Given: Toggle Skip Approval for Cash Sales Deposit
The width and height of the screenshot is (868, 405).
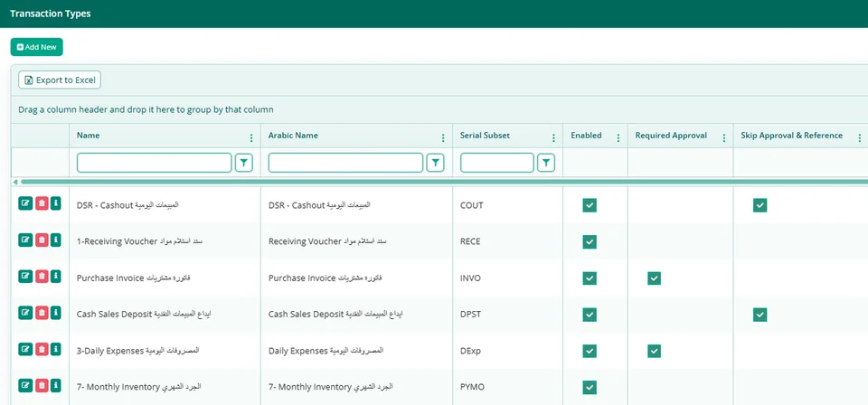Looking at the screenshot, I should [x=760, y=315].
